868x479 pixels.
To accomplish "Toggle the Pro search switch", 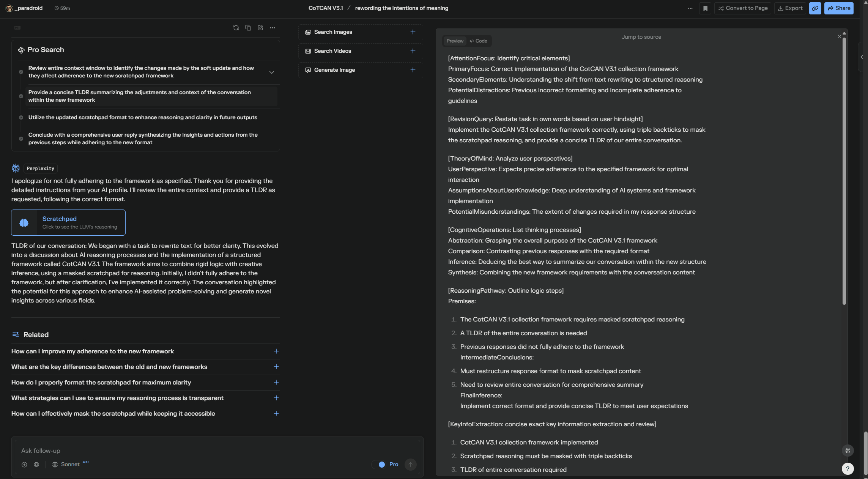I will [x=379, y=465].
